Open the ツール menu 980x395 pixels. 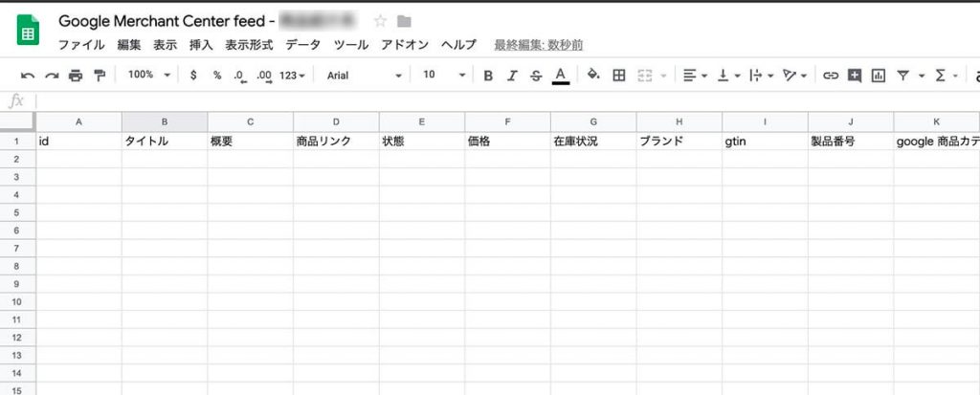(x=350, y=45)
